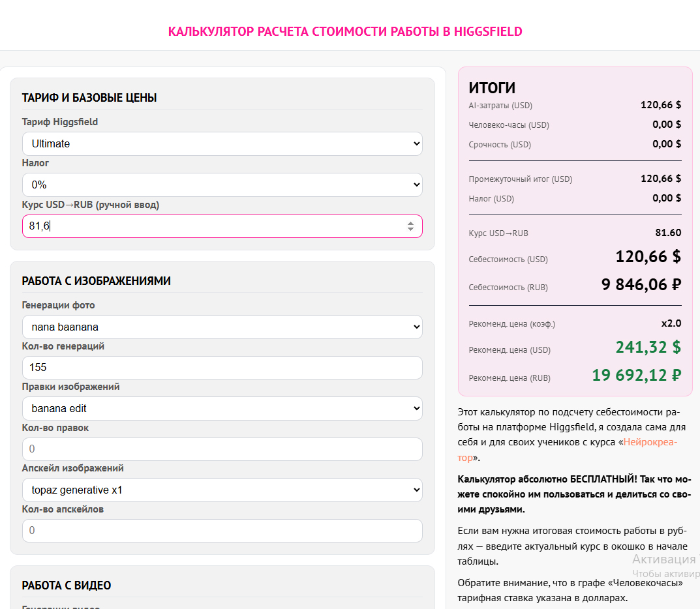Open the Генерации фото dropdown nana baanana
The height and width of the screenshot is (609, 700).
(222, 327)
